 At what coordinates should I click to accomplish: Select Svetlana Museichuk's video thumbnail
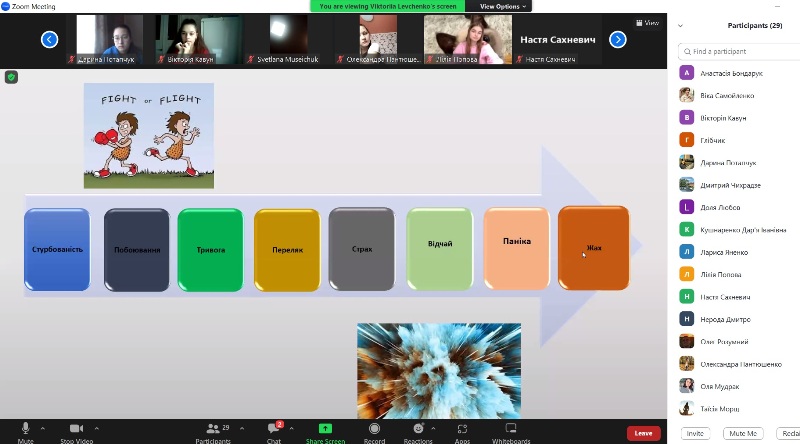tap(288, 39)
